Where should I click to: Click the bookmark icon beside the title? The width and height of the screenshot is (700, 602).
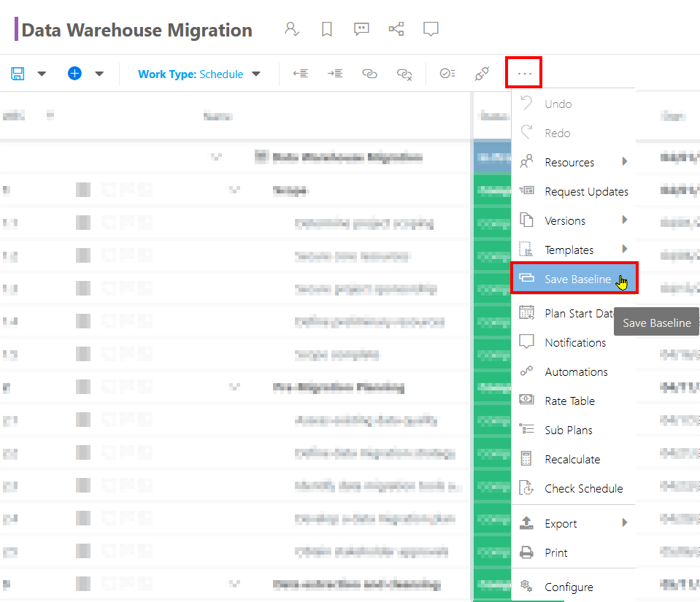click(x=327, y=29)
